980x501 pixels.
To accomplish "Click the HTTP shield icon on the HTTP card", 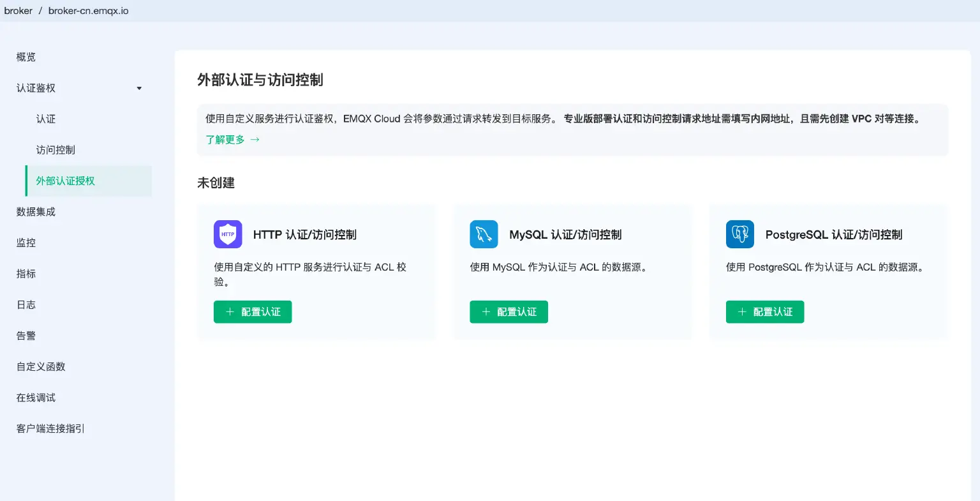I will [x=228, y=234].
